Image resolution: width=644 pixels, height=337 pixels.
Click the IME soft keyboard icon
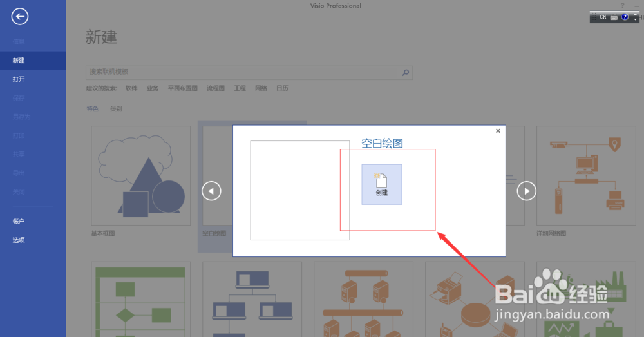tap(614, 17)
